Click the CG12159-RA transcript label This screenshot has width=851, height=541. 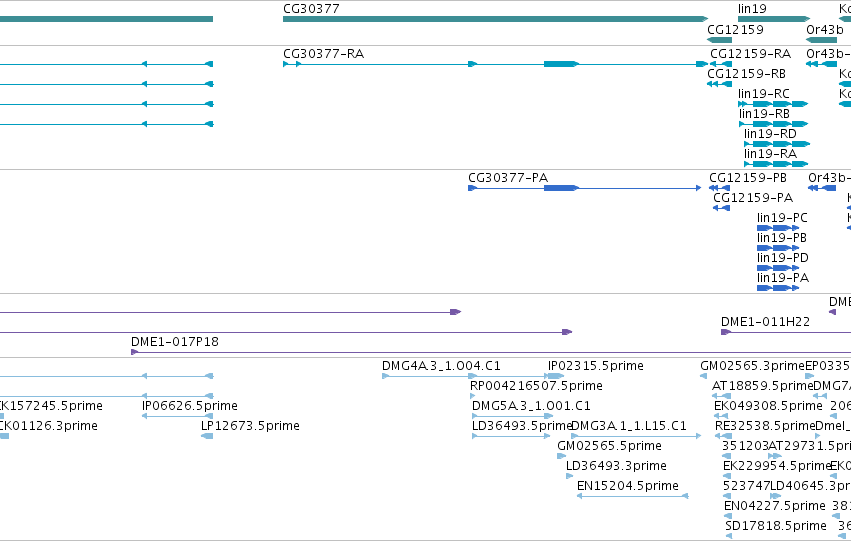pyautogui.click(x=751, y=54)
